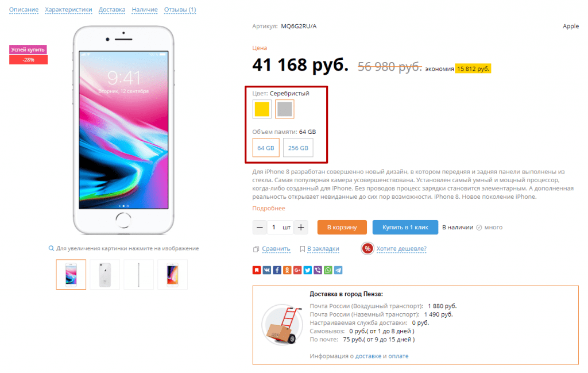Share via the Google Plus icon
Screen dimensions: 588x373
tap(297, 270)
